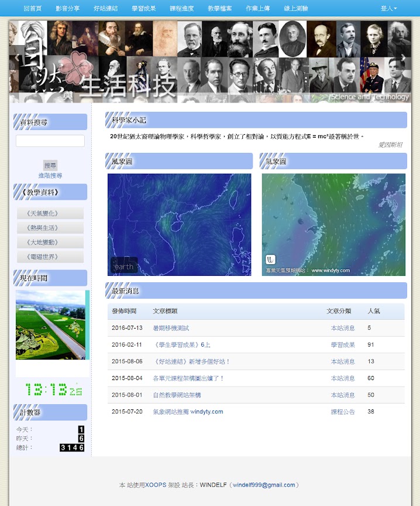This screenshot has width=420, height=506.
Task: Select the 《電磁世界》 teaching material button
Action: 50,257
